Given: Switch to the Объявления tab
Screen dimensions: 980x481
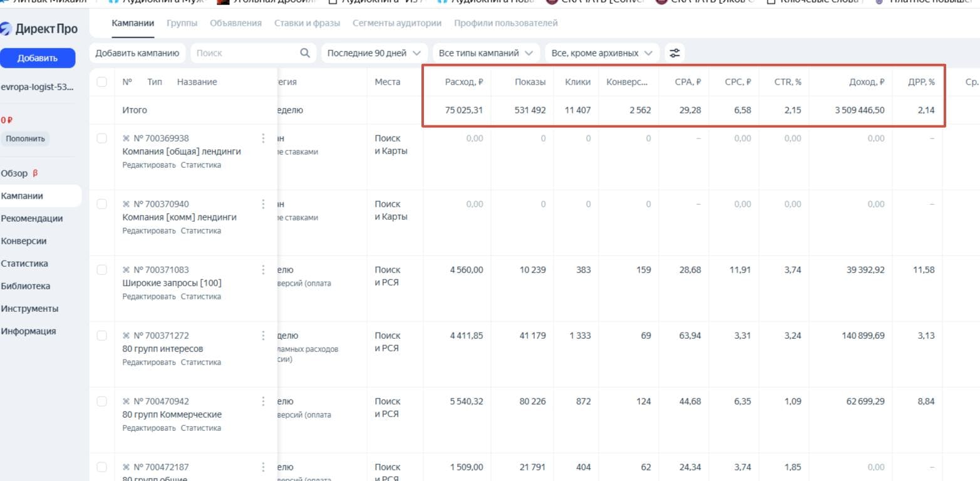Looking at the screenshot, I should [235, 23].
